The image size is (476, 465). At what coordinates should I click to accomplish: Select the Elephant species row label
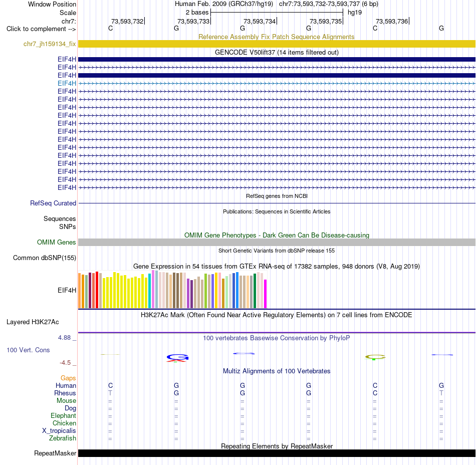(x=63, y=416)
